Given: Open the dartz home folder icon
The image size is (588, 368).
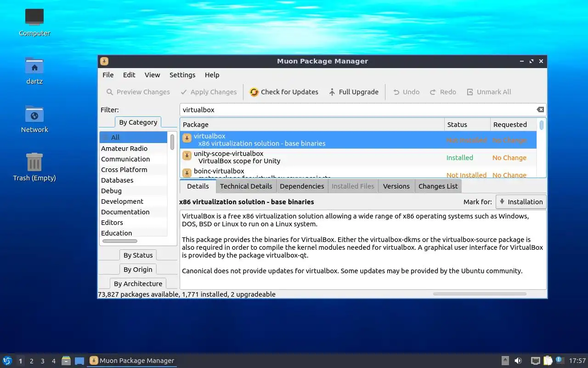Looking at the screenshot, I should pyautogui.click(x=34, y=66).
